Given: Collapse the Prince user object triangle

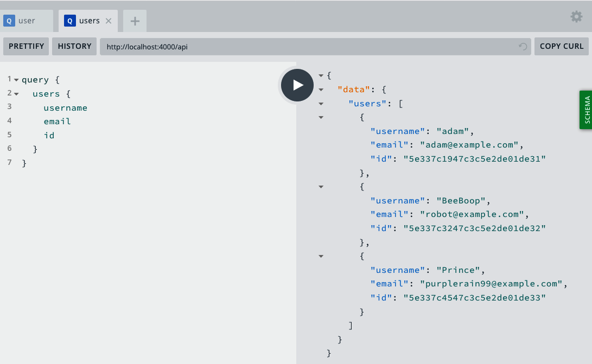Looking at the screenshot, I should (321, 256).
